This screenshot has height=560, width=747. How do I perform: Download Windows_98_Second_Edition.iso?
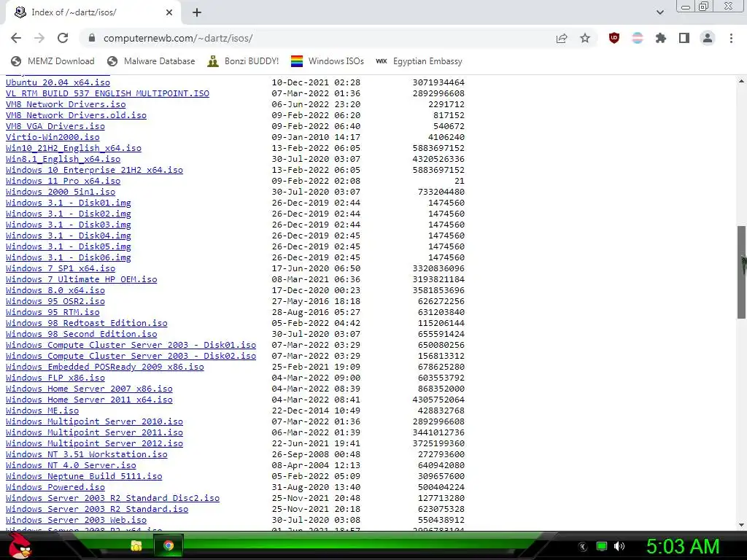point(82,334)
